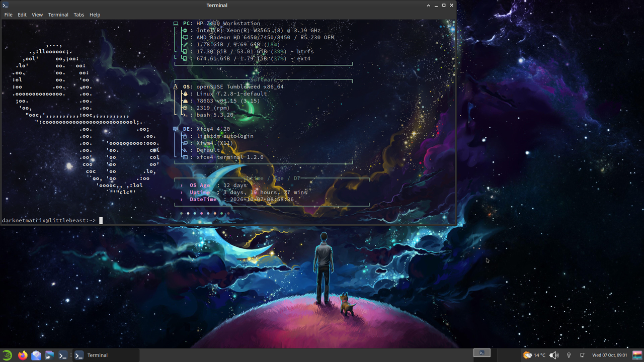Click the Uptime value '3 days, 19 hours, 37 mins'
644x362 pixels.
(x=266, y=193)
